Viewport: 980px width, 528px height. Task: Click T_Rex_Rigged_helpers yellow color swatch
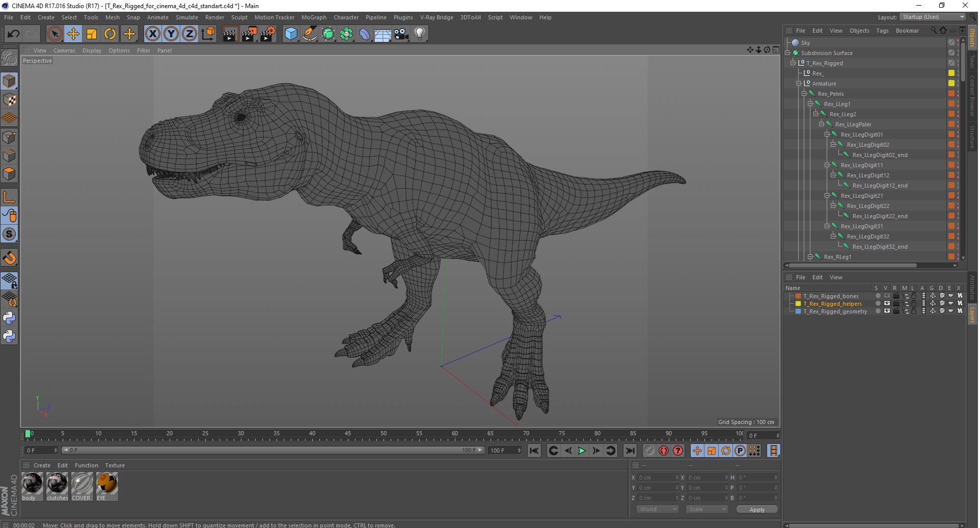coord(798,304)
